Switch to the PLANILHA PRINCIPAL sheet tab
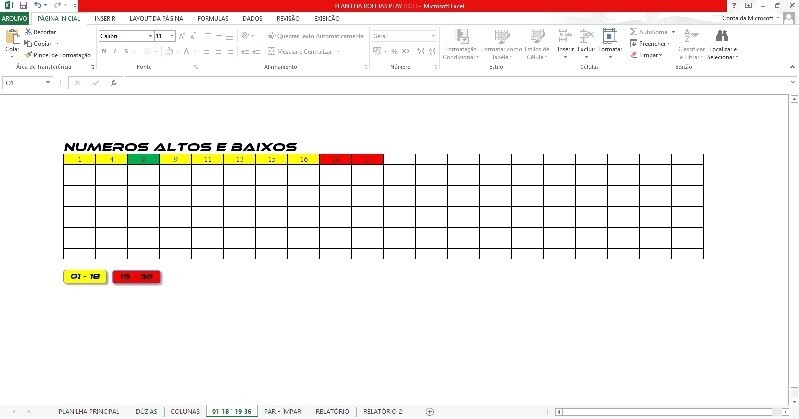Image resolution: width=799 pixels, height=419 pixels. (x=89, y=411)
